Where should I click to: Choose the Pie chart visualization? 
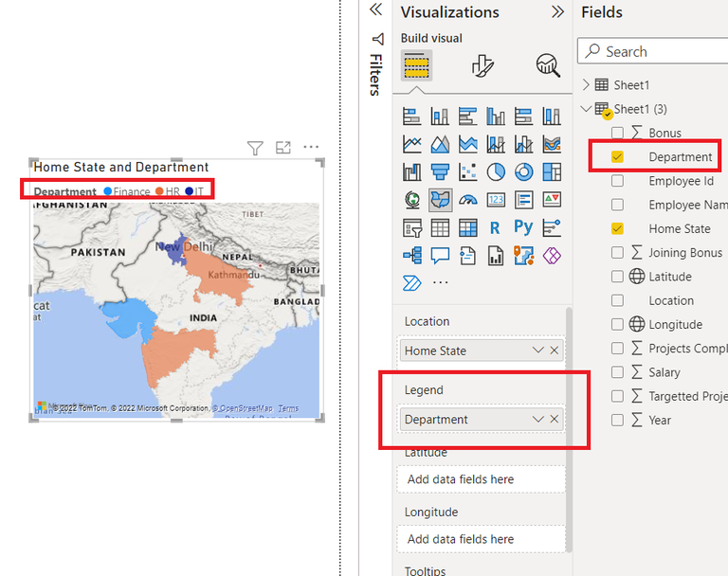tap(496, 171)
